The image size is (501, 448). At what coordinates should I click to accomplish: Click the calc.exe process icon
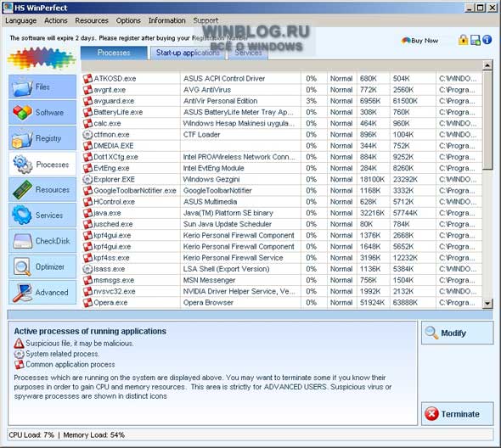87,123
